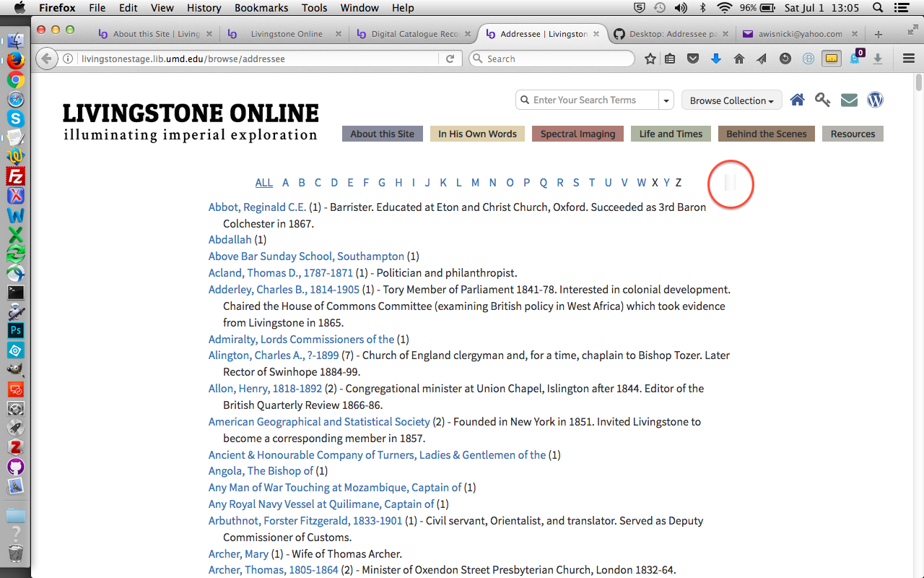Switch to the Desktop: Addressee GitHub tab
This screenshot has width=924, height=578.
[x=671, y=34]
